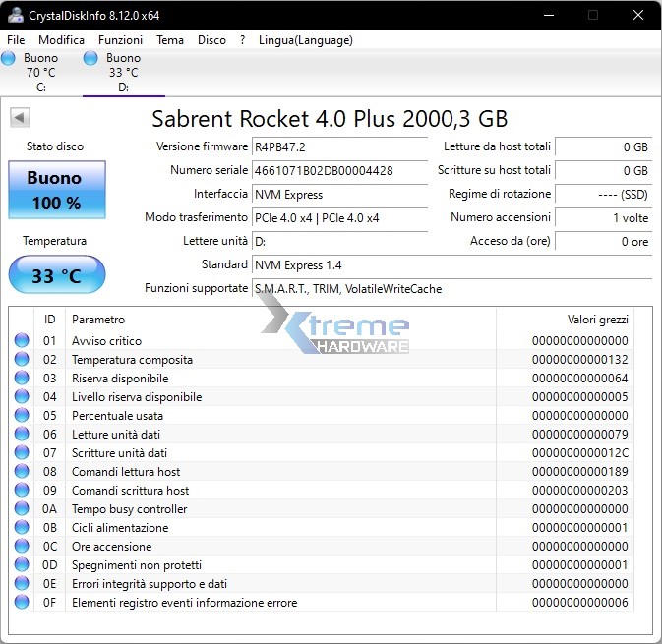The height and width of the screenshot is (644, 662).
Task: Click status orb next to Percentuale usata
Action: click(x=22, y=416)
